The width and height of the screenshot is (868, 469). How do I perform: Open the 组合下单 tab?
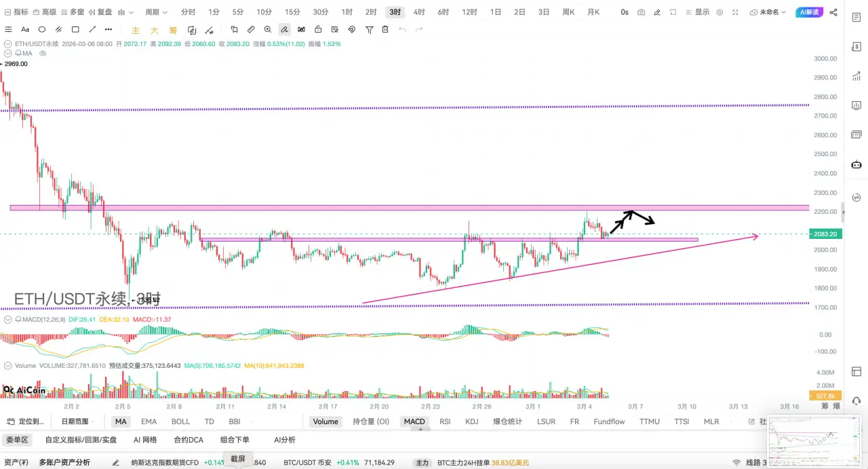tap(235, 440)
